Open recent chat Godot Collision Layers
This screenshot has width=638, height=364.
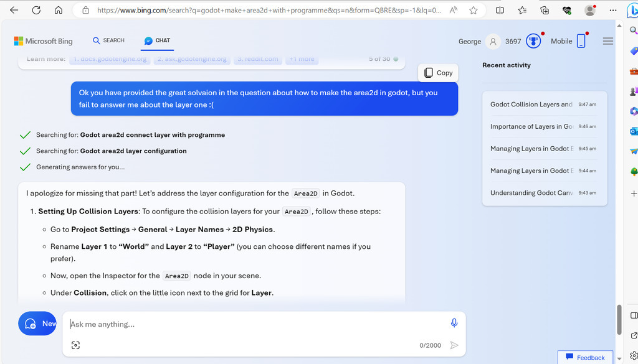[545, 105]
